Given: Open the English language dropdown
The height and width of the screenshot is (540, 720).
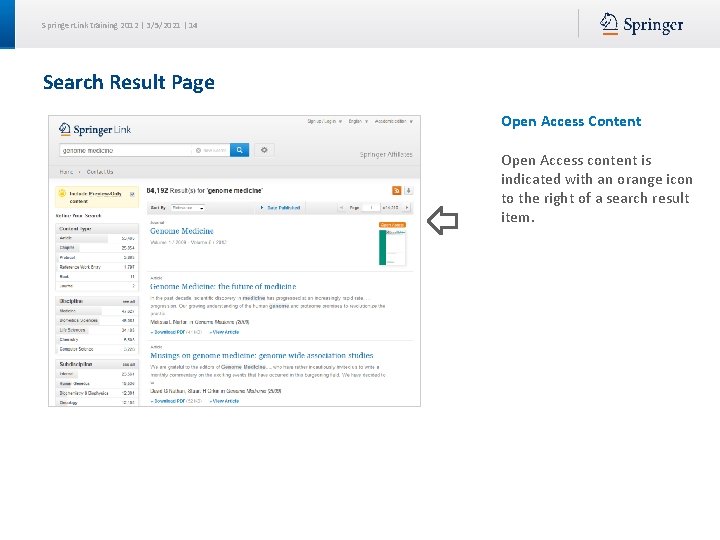Looking at the screenshot, I should (x=358, y=121).
